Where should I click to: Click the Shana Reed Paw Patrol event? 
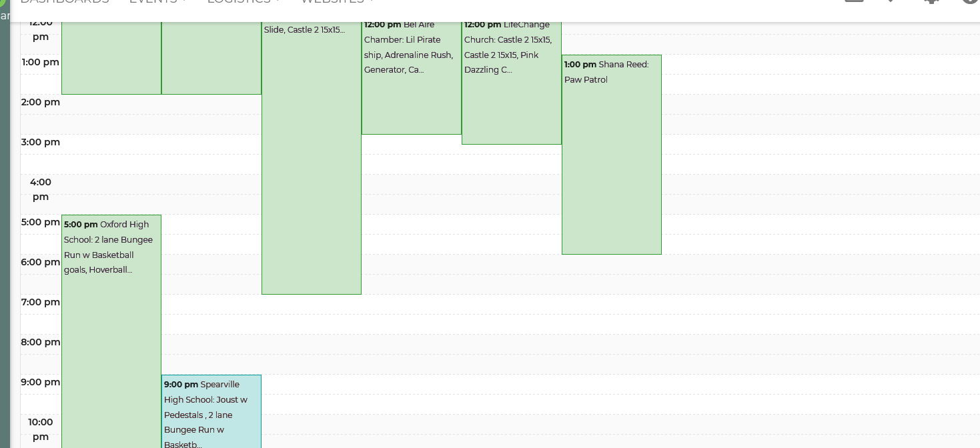click(611, 72)
